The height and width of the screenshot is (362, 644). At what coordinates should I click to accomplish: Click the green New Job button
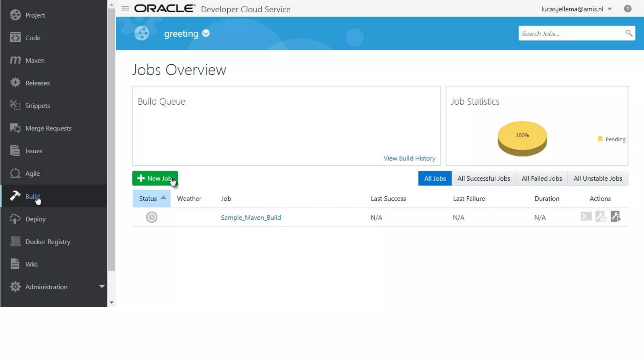click(155, 178)
